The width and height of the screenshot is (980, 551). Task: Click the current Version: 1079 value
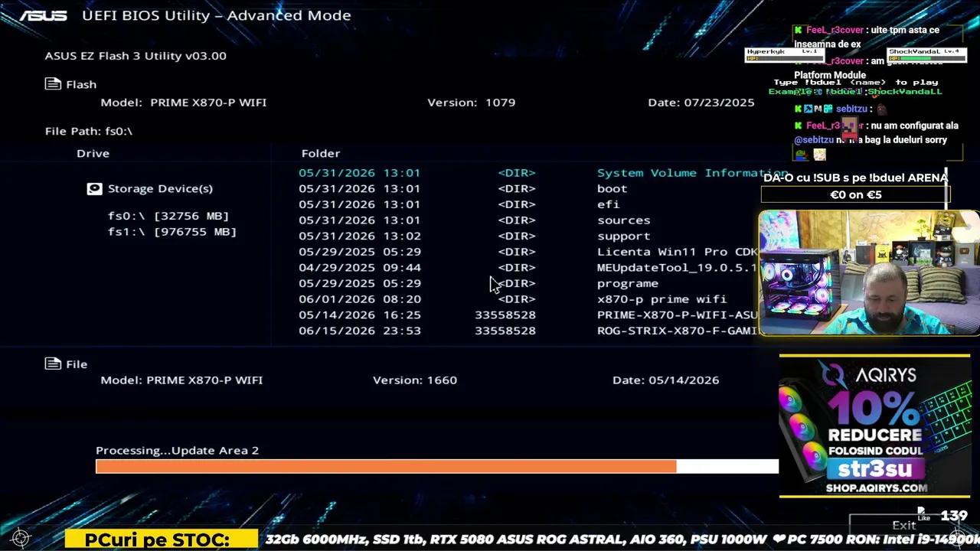pos(472,103)
